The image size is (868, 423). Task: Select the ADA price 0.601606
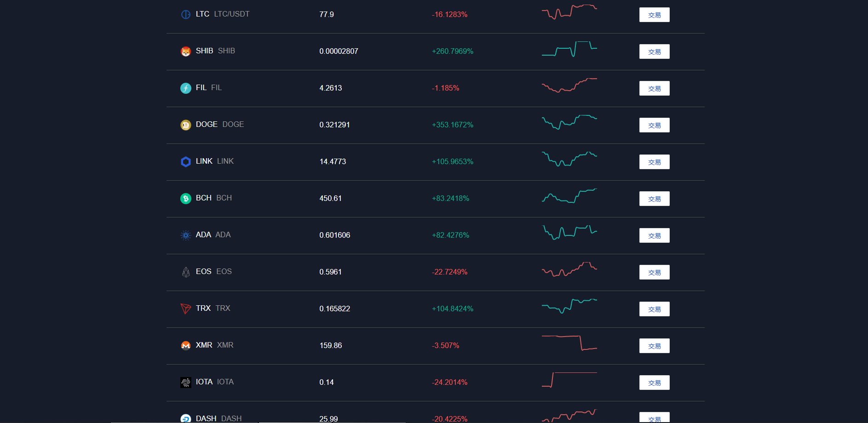coord(335,235)
